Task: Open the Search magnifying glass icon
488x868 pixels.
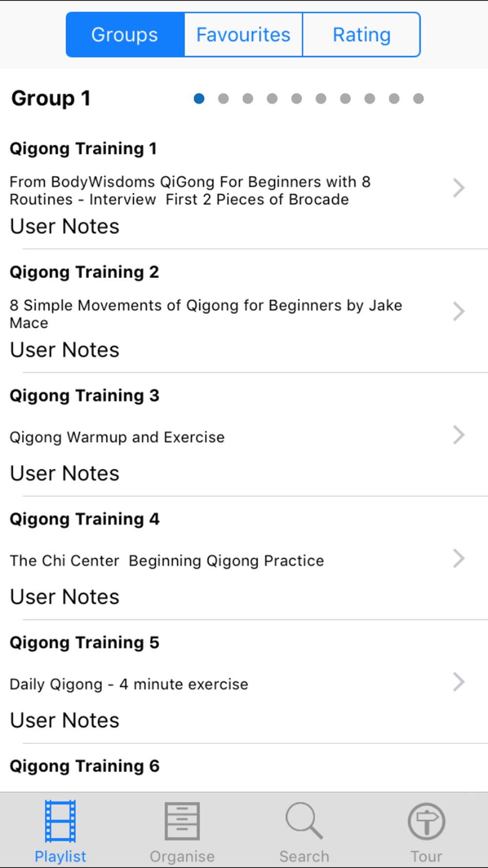Action: point(304,821)
